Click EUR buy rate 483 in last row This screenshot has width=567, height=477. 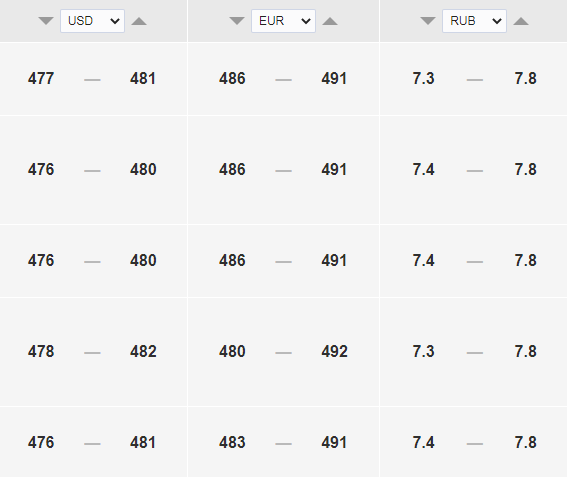(x=232, y=442)
